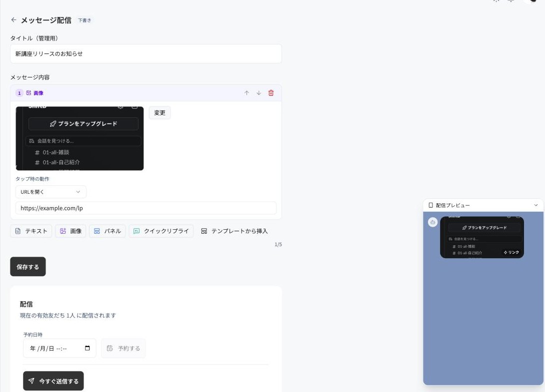Click the 今すぐ送信する button

click(53, 381)
